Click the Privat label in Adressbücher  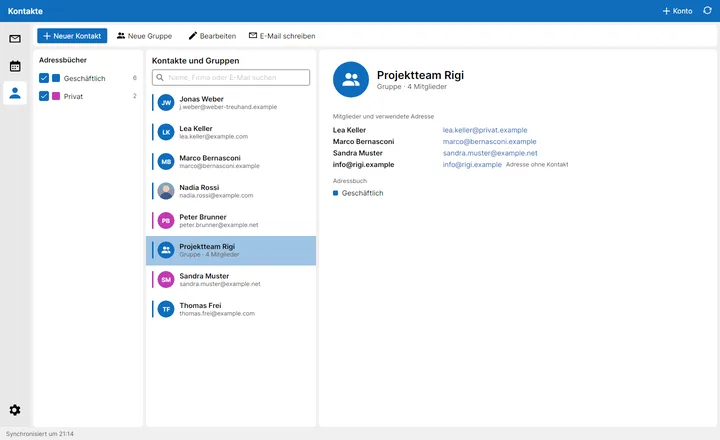(x=73, y=96)
